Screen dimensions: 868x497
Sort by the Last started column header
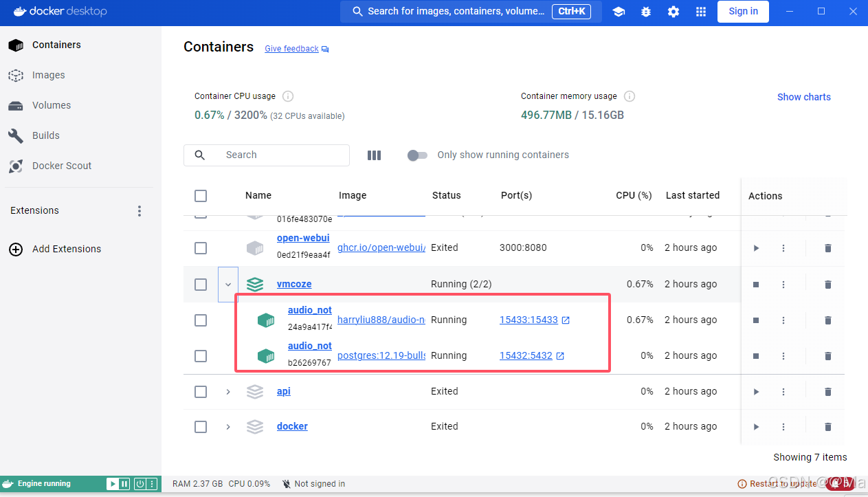(x=693, y=196)
